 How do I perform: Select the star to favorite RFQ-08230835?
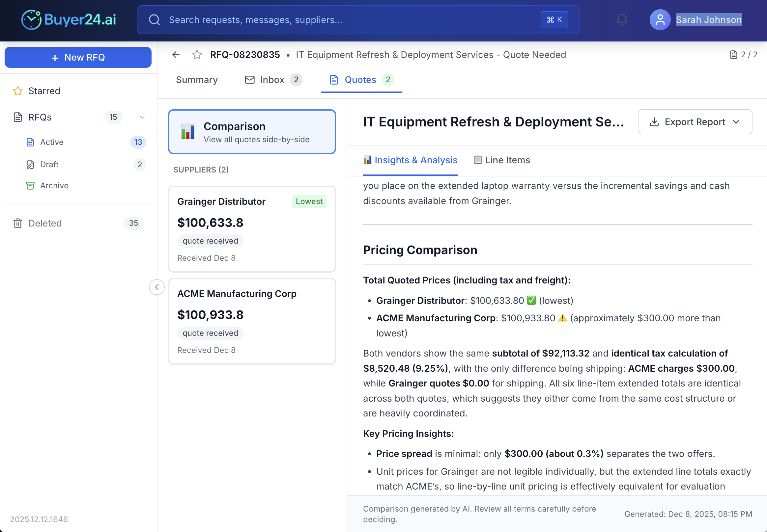point(196,55)
